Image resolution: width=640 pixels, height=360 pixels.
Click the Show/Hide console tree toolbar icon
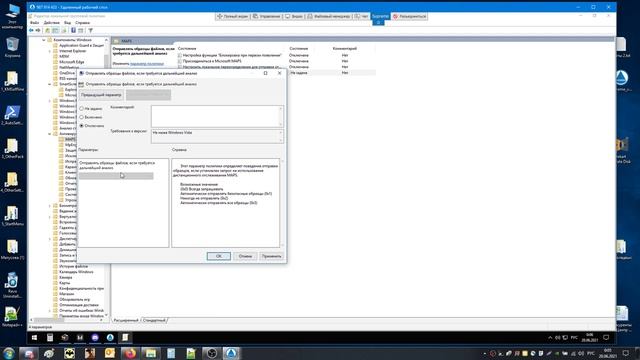[55, 30]
